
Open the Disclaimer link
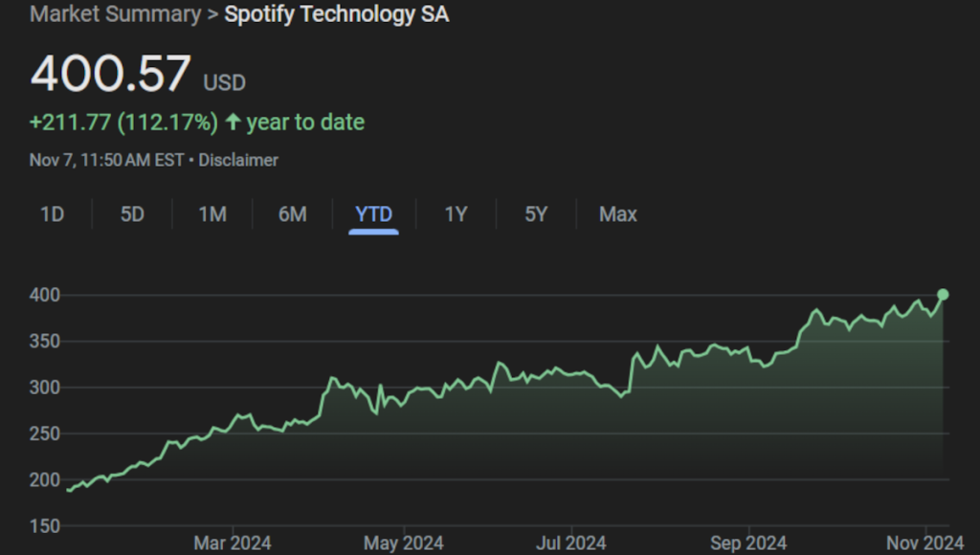coord(238,160)
